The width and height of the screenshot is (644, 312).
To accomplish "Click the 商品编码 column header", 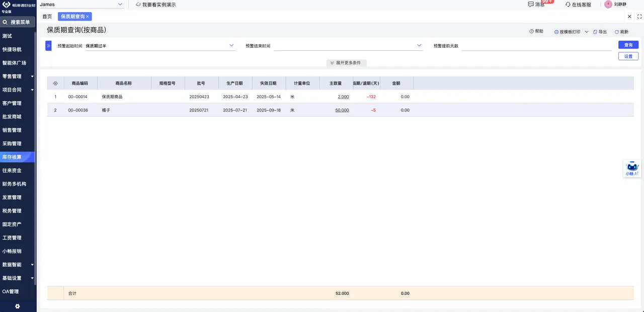I will [x=80, y=83].
